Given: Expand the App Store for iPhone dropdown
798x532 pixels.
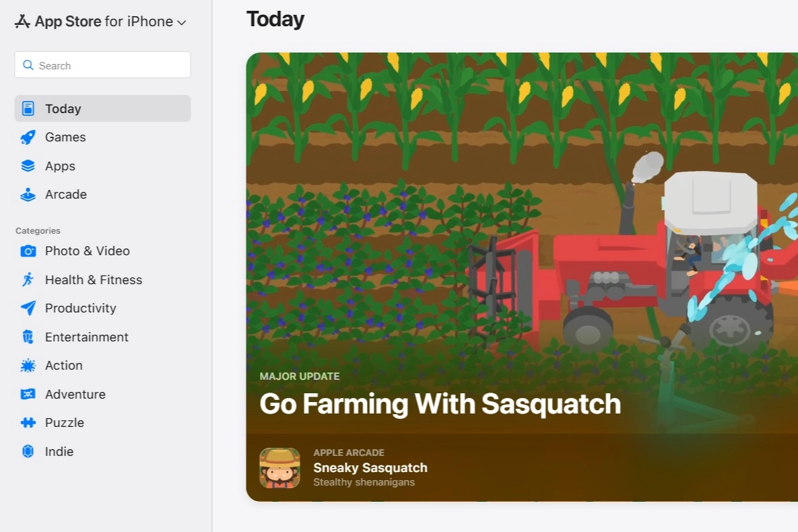Looking at the screenshot, I should tap(101, 22).
